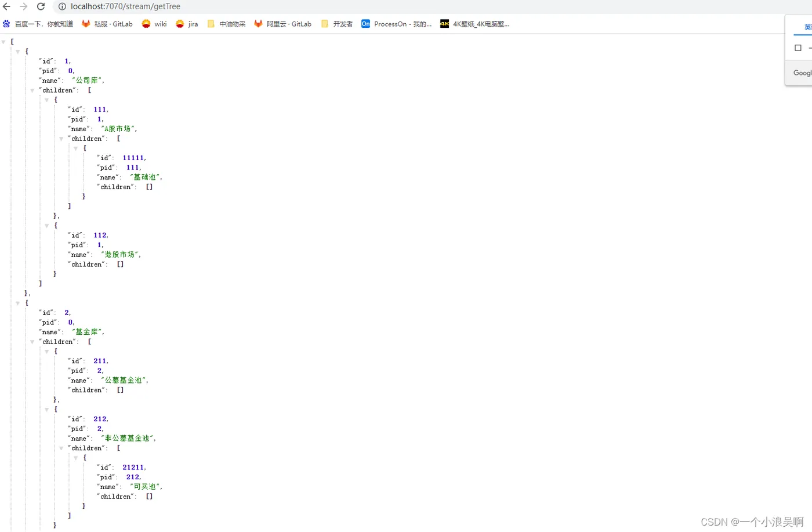
Task: Click the id value 11111
Action: 133,158
